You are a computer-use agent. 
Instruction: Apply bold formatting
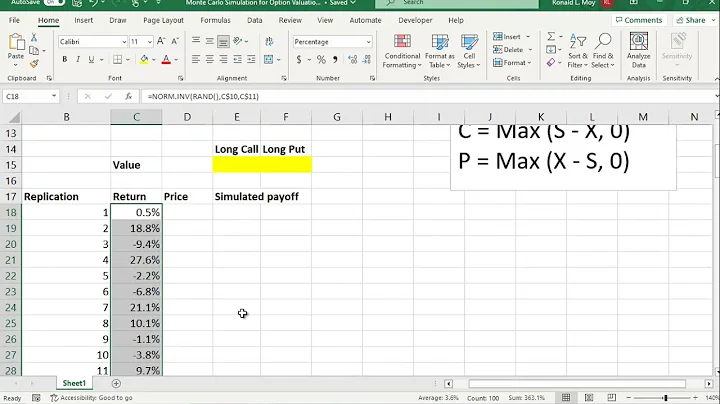pyautogui.click(x=65, y=59)
